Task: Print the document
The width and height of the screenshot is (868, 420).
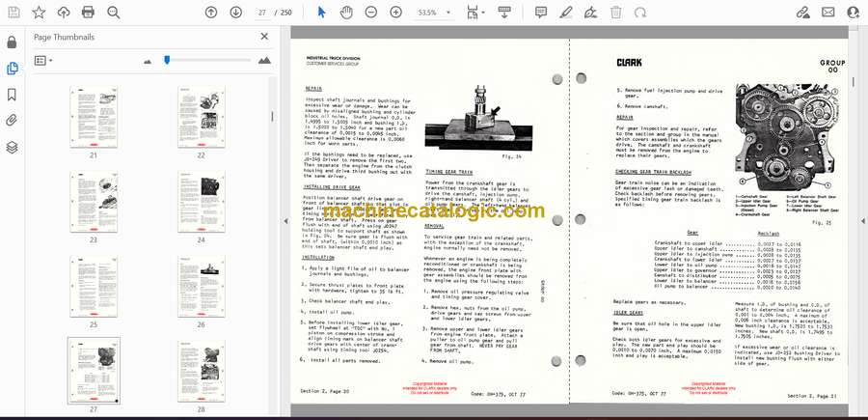Action: (x=88, y=13)
